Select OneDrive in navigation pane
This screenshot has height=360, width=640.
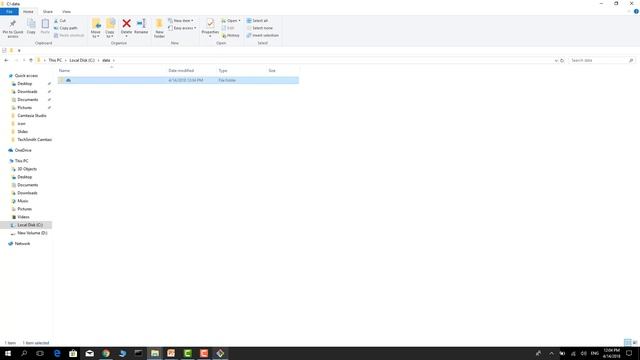click(23, 150)
